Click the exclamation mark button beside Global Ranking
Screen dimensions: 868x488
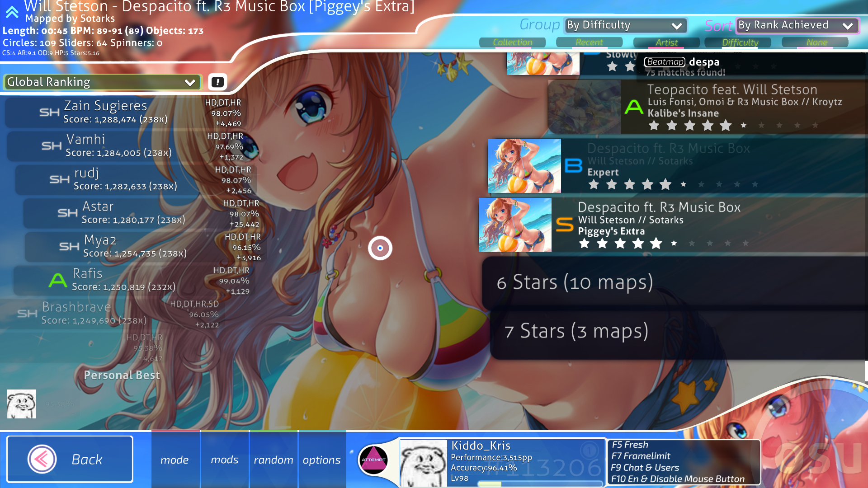click(x=217, y=82)
